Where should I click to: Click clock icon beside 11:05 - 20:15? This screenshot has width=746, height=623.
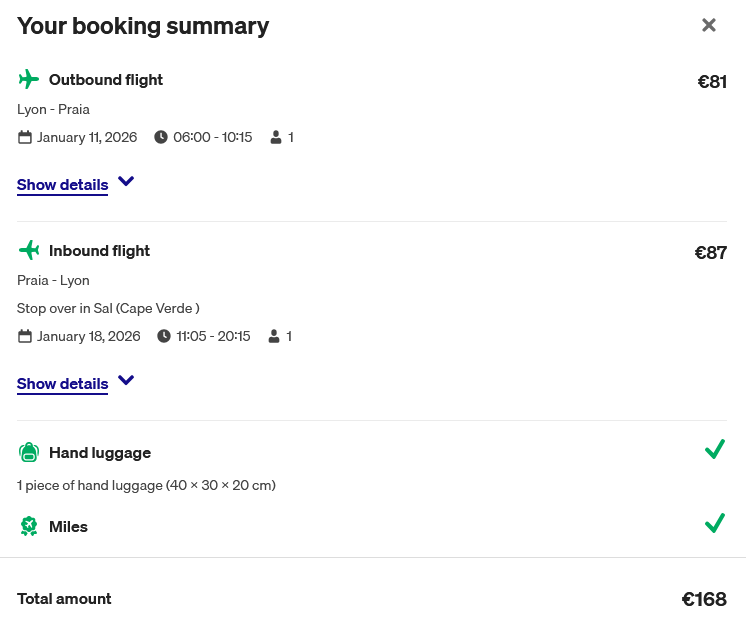pyautogui.click(x=164, y=336)
